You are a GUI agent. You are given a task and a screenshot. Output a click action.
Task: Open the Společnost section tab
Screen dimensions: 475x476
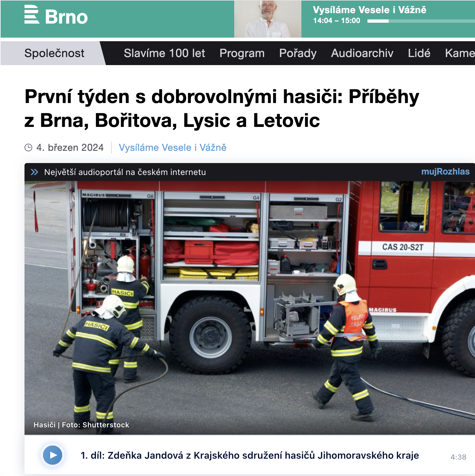click(54, 53)
